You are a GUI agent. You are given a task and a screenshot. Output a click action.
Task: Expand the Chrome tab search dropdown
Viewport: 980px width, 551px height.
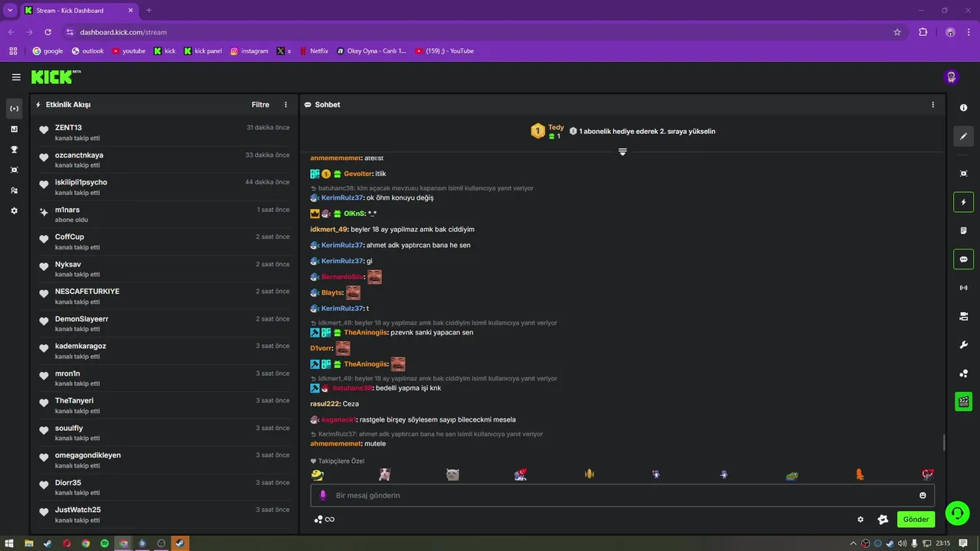coord(10,11)
